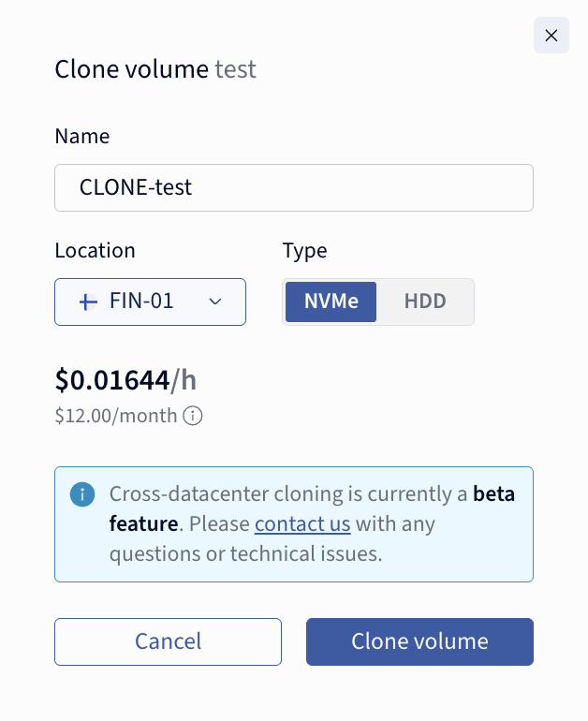This screenshot has height=721, width=588.
Task: Click the volume name test in title
Action: click(235, 69)
